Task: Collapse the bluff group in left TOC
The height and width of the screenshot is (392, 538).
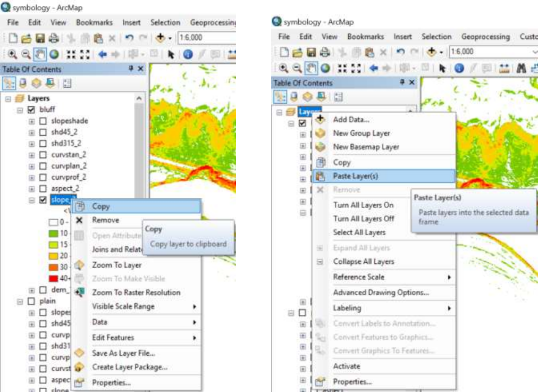Action: pyautogui.click(x=20, y=110)
